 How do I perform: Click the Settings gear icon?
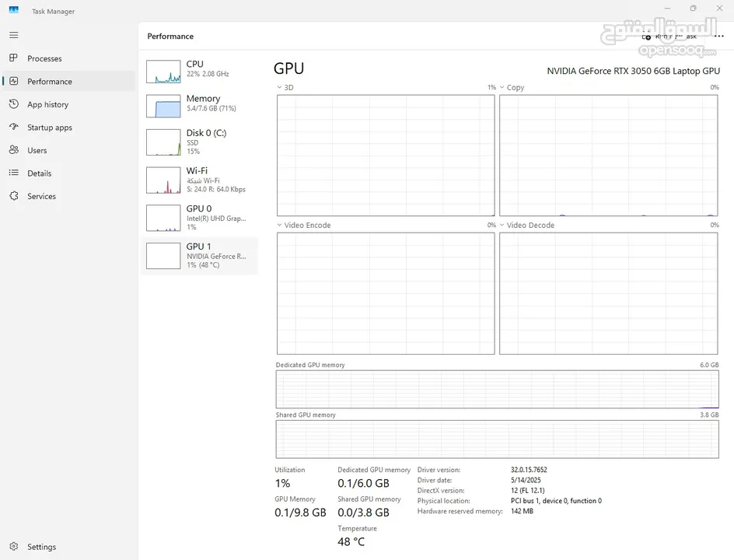14,547
